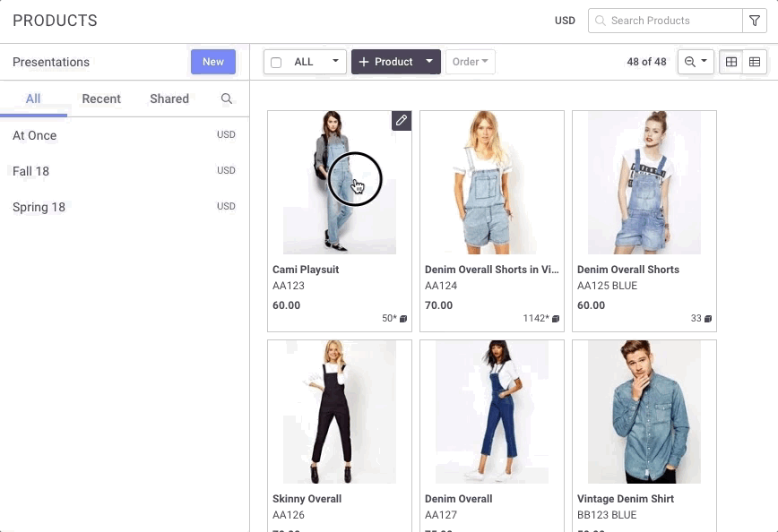Switch to list table view
778x532 pixels.
tap(755, 62)
